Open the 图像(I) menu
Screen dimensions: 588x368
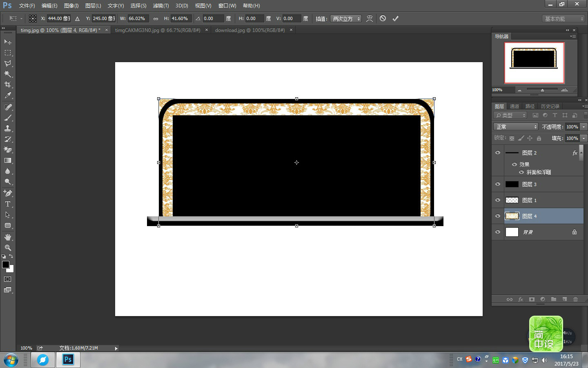71,6
